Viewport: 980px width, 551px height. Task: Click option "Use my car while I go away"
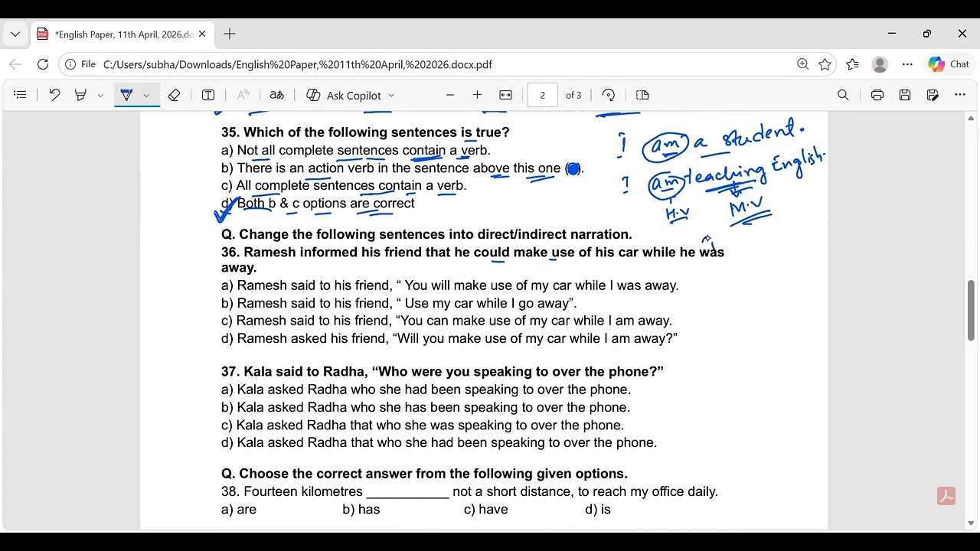pyautogui.click(x=399, y=304)
